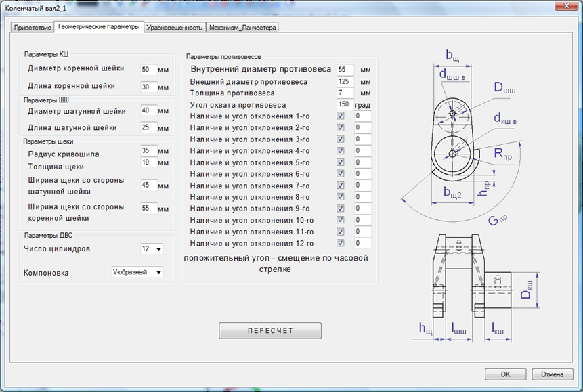Click the Параметры КШ group label
Image resolution: width=583 pixels, height=392 pixels.
[x=46, y=54]
